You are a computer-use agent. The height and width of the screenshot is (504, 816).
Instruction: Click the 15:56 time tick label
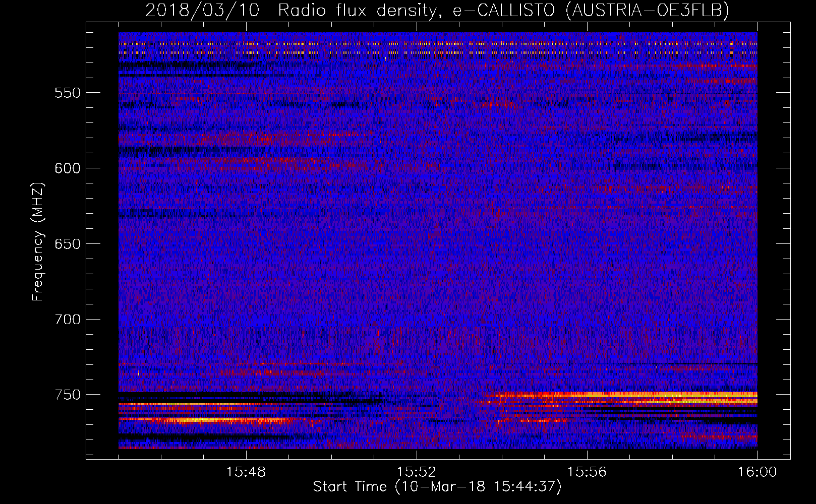click(x=587, y=472)
